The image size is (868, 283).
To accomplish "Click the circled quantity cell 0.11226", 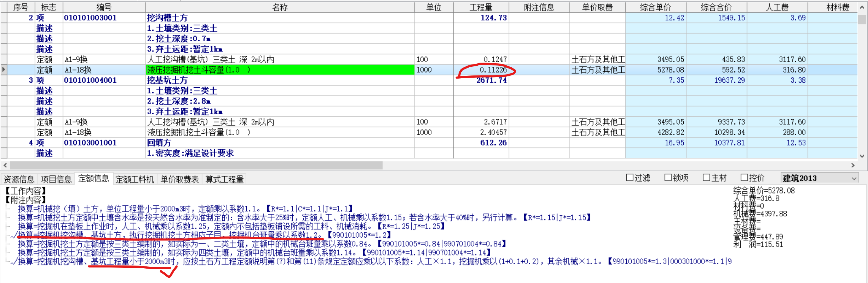I will point(481,70).
